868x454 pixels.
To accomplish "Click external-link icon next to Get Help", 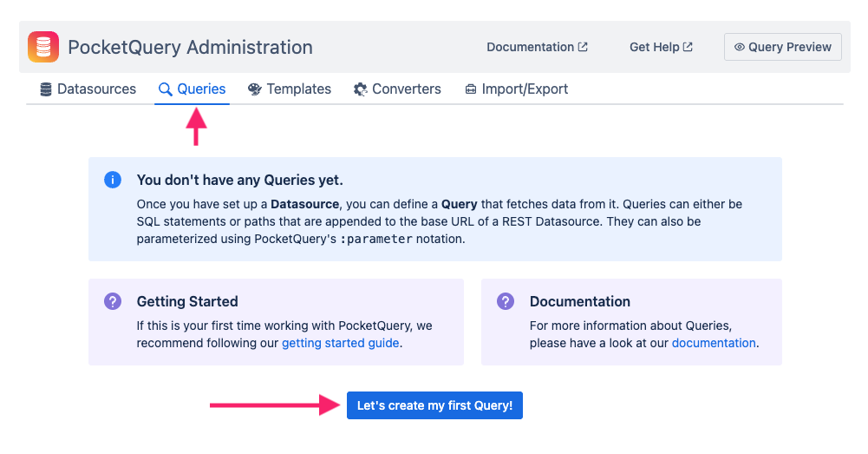I will [688, 48].
